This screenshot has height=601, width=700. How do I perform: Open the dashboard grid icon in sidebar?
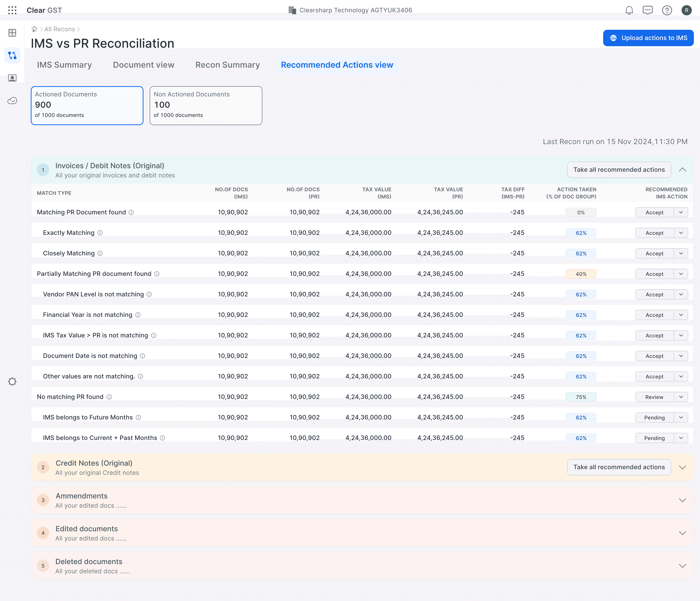pyautogui.click(x=12, y=33)
